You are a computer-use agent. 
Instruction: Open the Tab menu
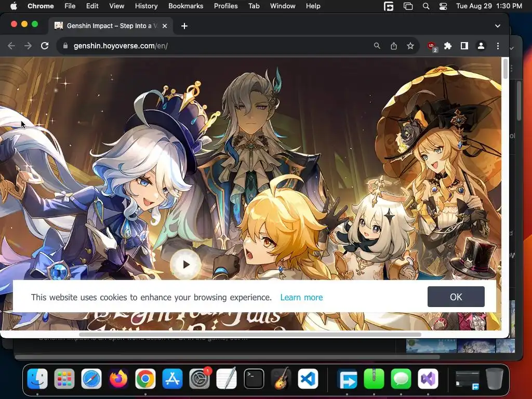pyautogui.click(x=254, y=6)
